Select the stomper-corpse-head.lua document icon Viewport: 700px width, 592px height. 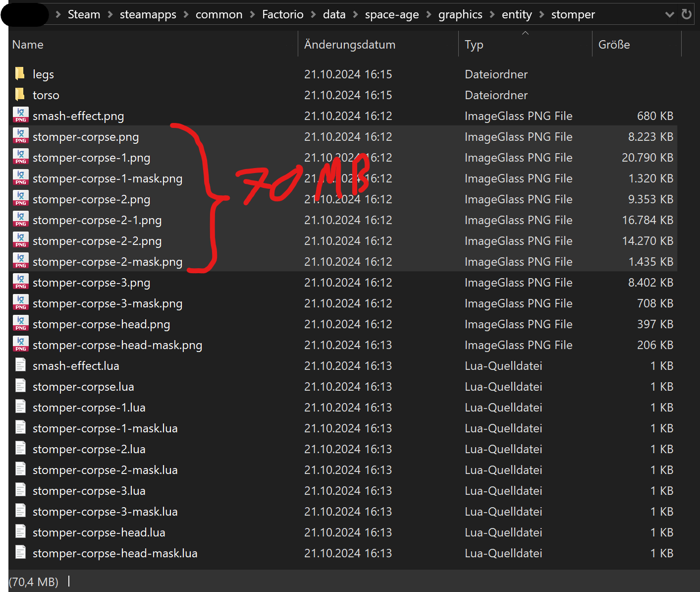20,532
